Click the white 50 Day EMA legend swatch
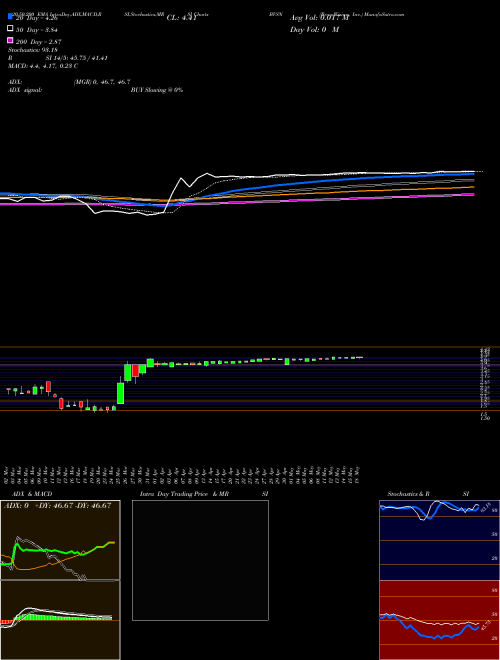Screen dimensions: 500x660 [10, 29]
